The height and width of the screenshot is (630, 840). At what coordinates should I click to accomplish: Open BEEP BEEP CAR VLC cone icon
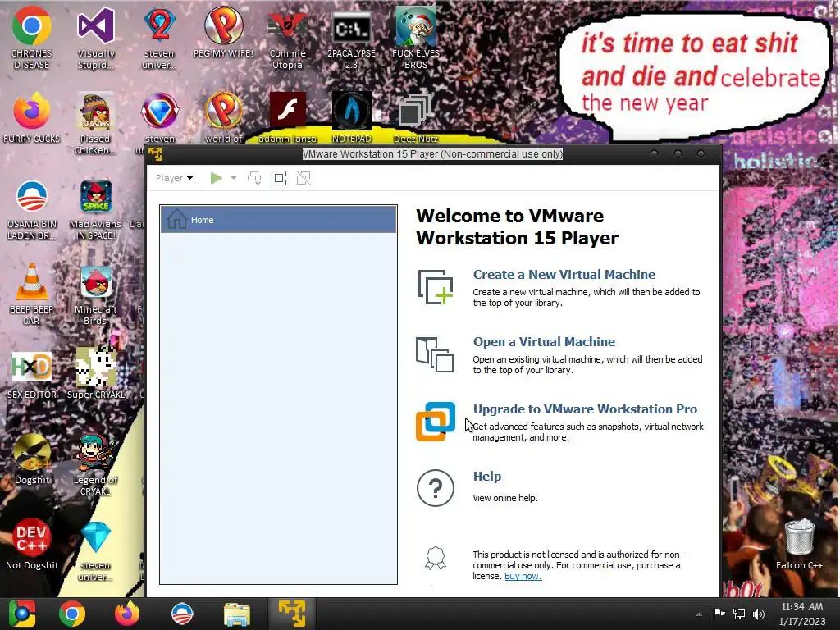point(32,294)
